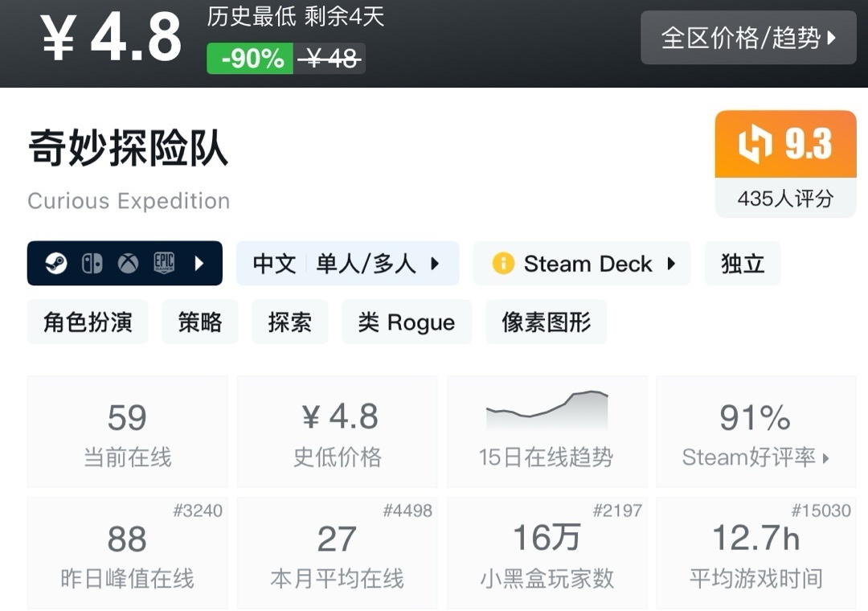Screen dimensions: 868x611
Task: Select the 类 Rogue tag
Action: pyautogui.click(x=407, y=322)
